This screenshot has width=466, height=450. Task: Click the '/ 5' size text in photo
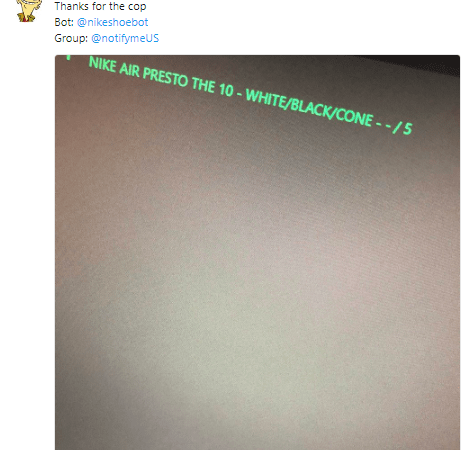pyautogui.click(x=403, y=128)
